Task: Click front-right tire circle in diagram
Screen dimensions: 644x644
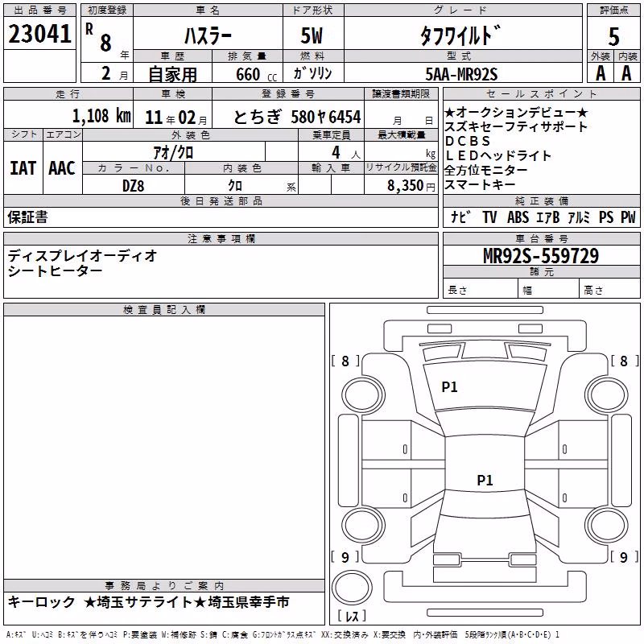Action: click(606, 395)
